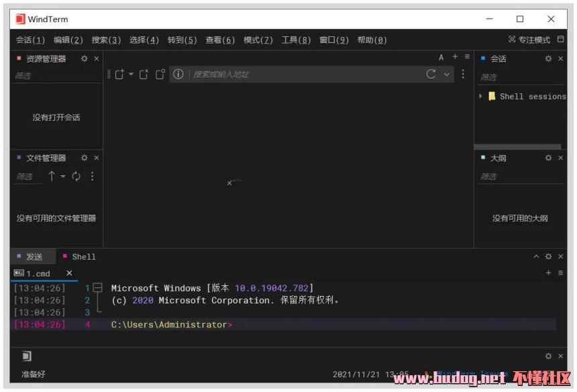577x392 pixels.
Task: Close the 文件管理器 panel
Action: point(97,158)
